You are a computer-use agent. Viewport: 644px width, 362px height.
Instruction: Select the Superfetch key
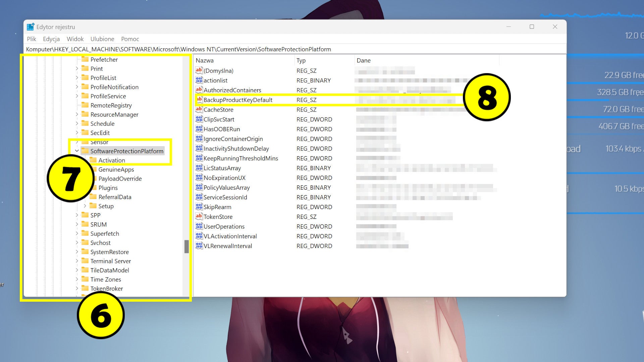tap(105, 233)
